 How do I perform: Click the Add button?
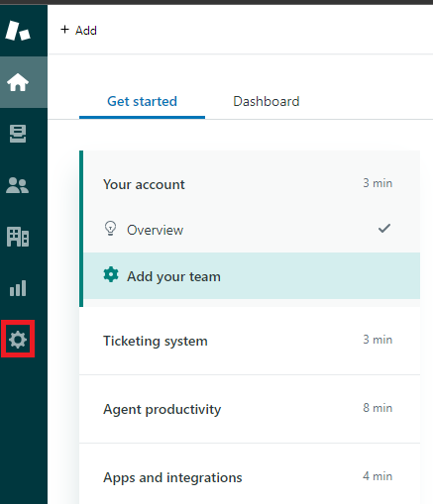point(78,31)
